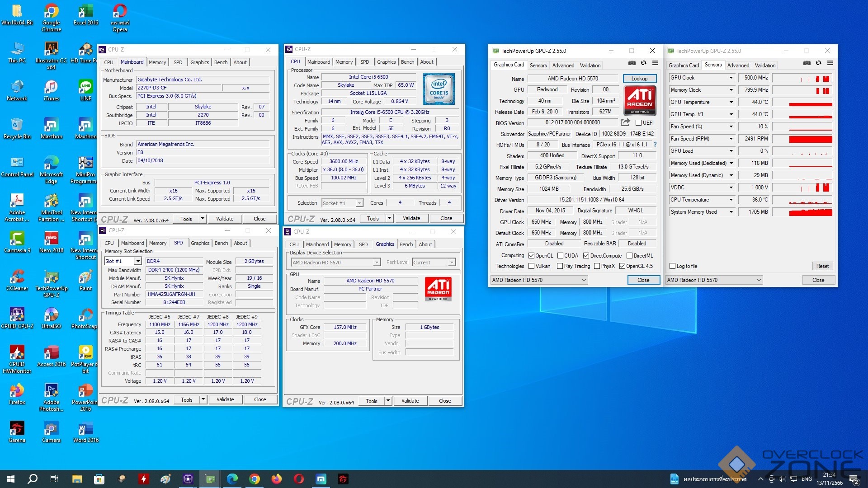Image resolution: width=868 pixels, height=488 pixels.
Task: Click the BIOS version share/export icon
Action: coord(625,122)
